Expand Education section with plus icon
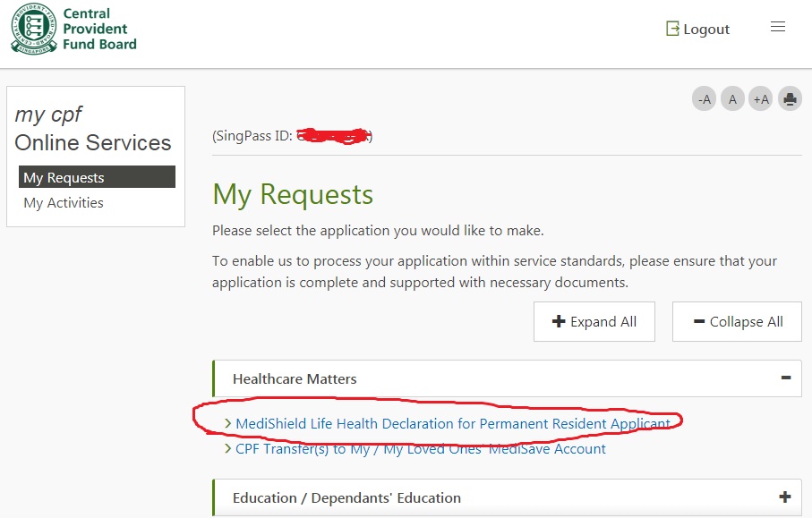The height and width of the screenshot is (518, 812). [x=785, y=497]
